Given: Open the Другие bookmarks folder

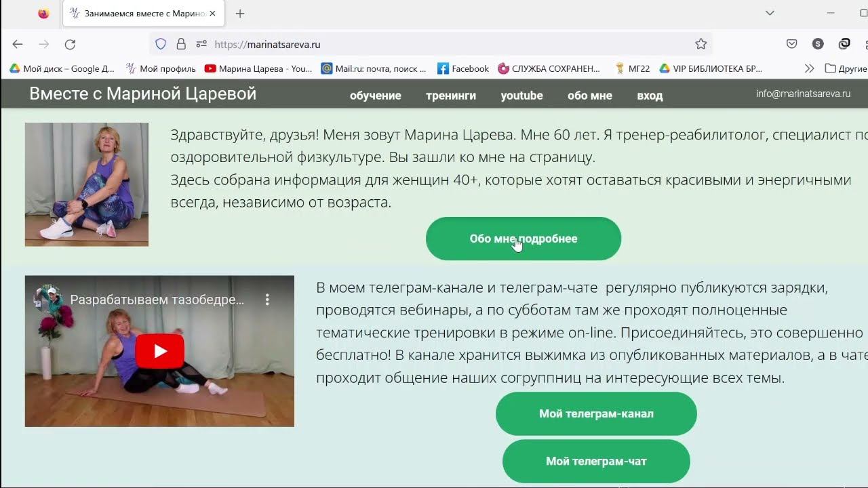Looking at the screenshot, I should pos(846,68).
